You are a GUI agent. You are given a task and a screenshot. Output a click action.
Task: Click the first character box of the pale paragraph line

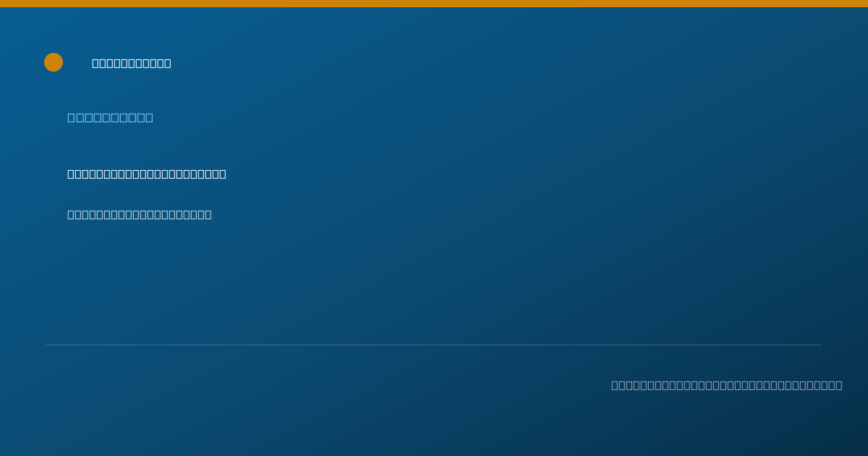(x=71, y=214)
